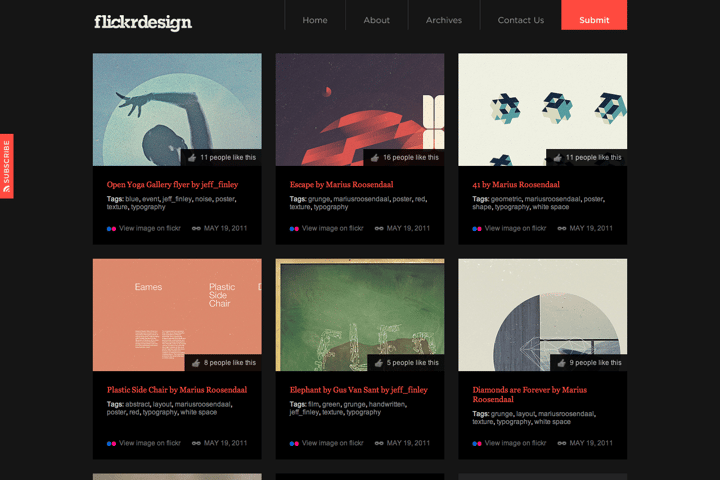Image resolution: width=720 pixels, height=480 pixels.
Task: Click thumbs-up icon on Elephant image
Action: (x=378, y=363)
